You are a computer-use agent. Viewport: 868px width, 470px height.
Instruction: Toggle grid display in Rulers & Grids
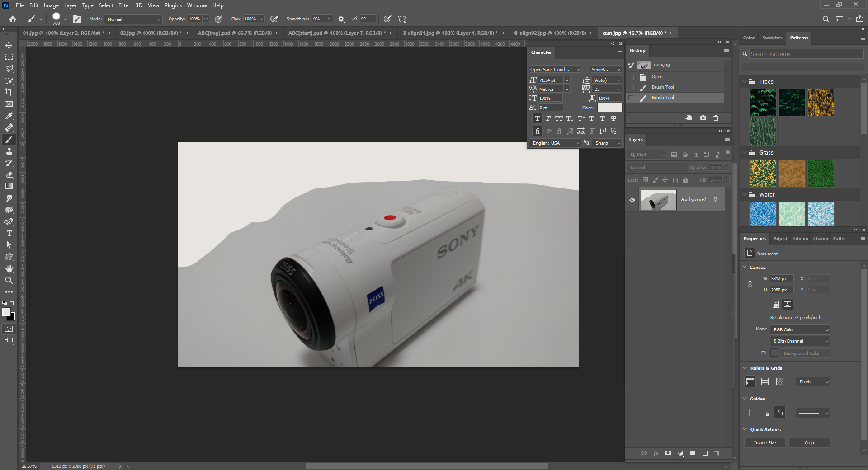pyautogui.click(x=765, y=381)
